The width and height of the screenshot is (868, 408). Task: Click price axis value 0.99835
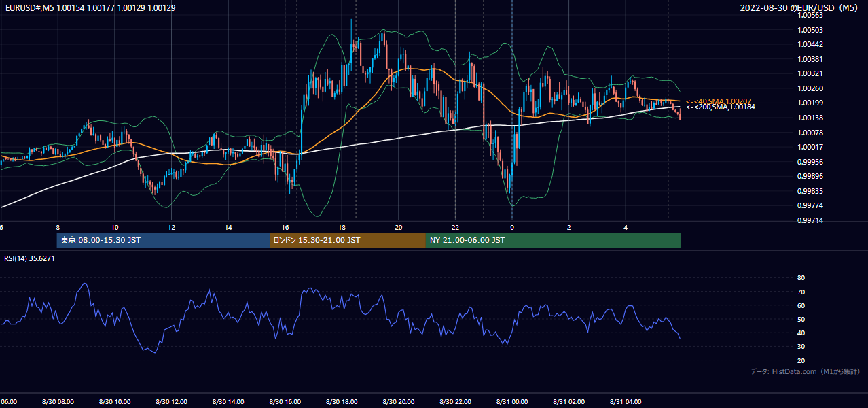811,192
